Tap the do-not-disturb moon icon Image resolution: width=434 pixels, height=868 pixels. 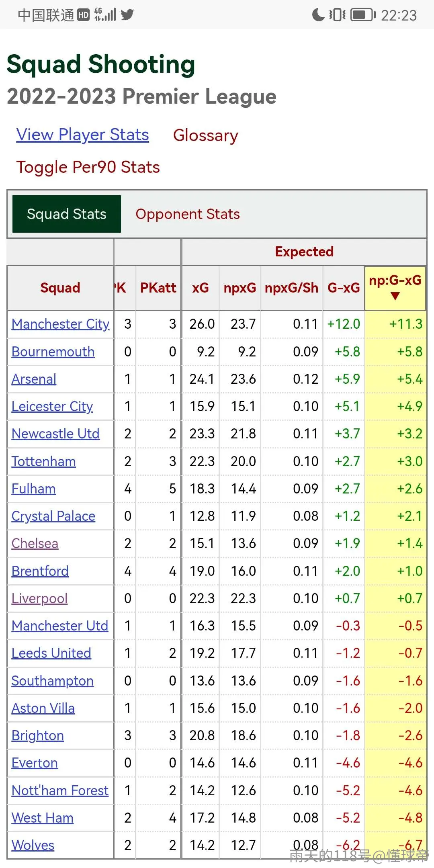(x=318, y=15)
